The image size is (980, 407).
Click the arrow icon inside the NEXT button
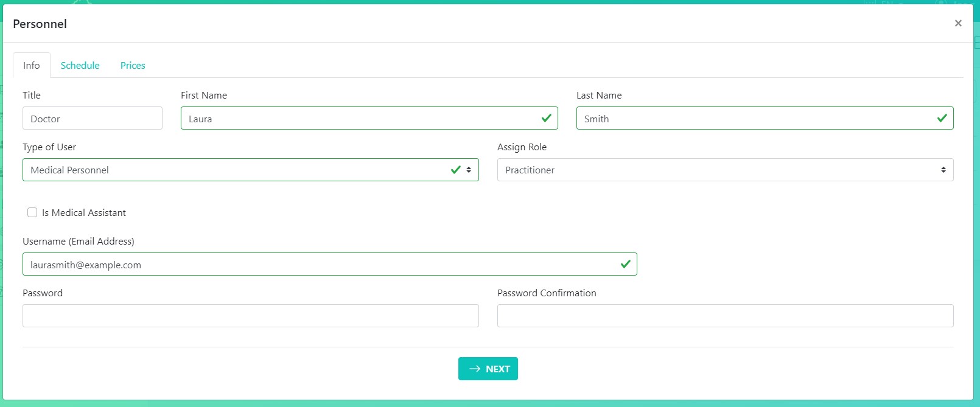pos(475,369)
